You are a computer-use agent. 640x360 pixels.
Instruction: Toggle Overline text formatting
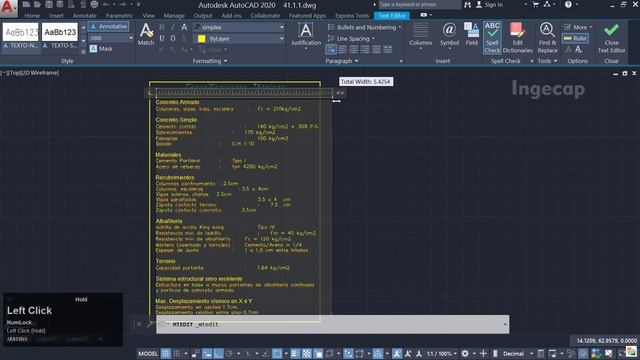173,38
